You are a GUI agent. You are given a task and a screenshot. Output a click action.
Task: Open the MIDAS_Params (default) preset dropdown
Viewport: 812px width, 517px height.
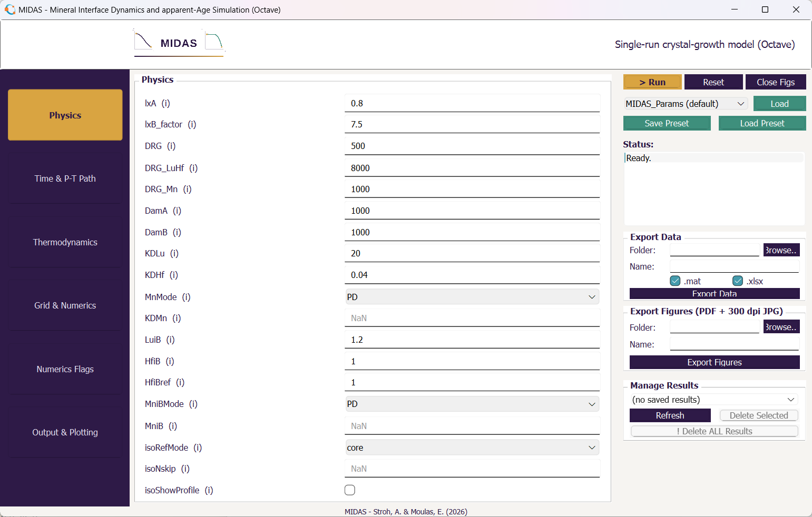point(686,104)
